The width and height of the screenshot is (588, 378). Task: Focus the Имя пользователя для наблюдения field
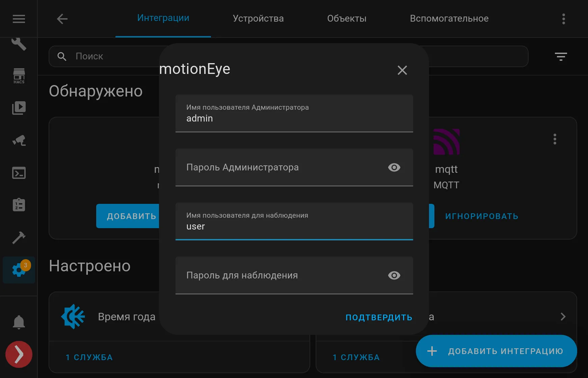[x=294, y=221]
